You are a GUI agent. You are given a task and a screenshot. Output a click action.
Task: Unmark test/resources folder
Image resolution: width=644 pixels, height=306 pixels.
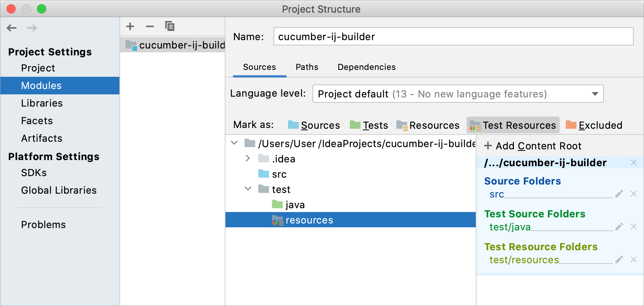point(634,259)
